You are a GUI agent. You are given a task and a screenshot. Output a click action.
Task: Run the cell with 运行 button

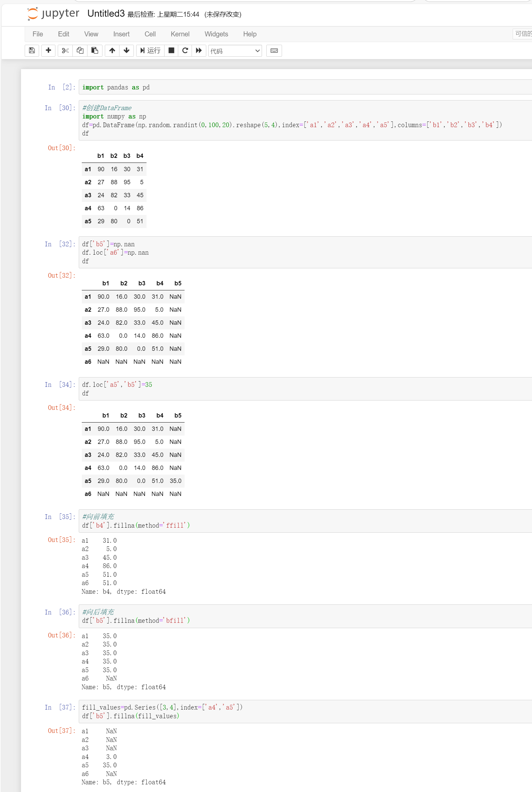coord(150,50)
